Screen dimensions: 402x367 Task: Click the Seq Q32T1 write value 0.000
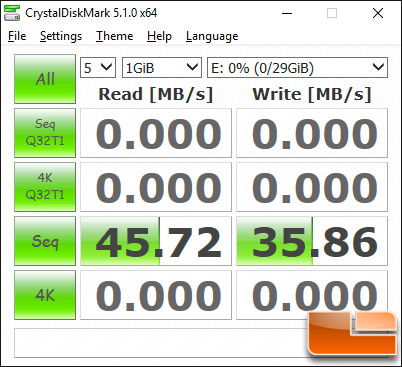tap(312, 133)
